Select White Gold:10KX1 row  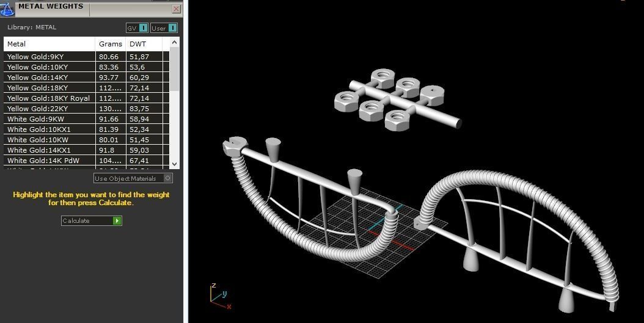coord(87,129)
